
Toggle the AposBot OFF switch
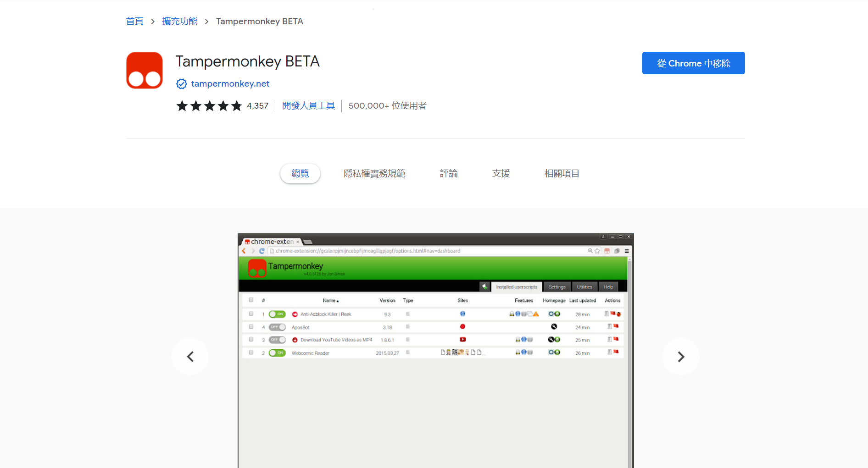(x=277, y=327)
